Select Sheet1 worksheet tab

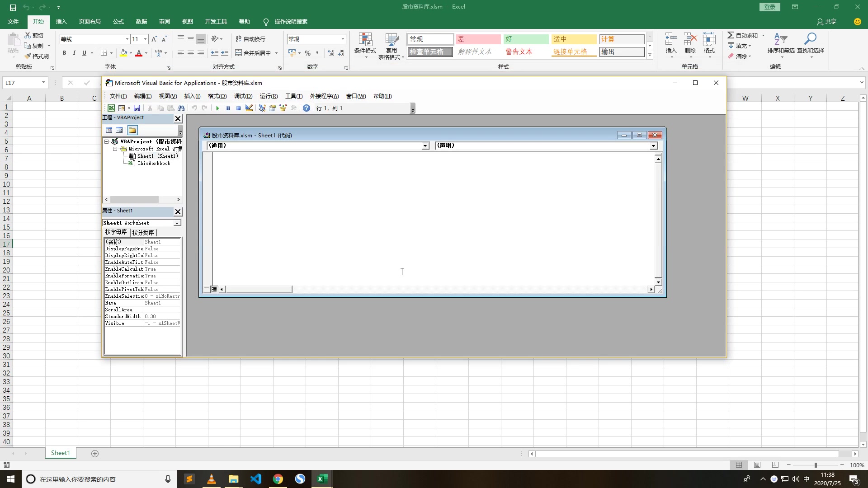click(61, 453)
